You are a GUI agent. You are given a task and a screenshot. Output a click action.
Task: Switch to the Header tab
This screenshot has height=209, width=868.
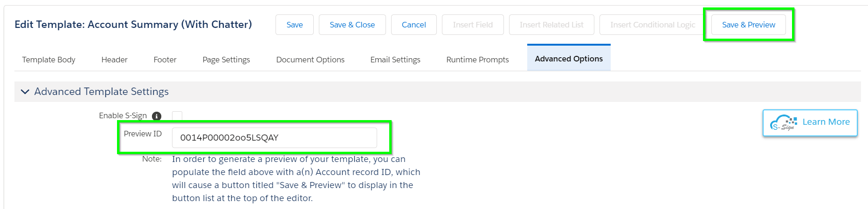114,60
